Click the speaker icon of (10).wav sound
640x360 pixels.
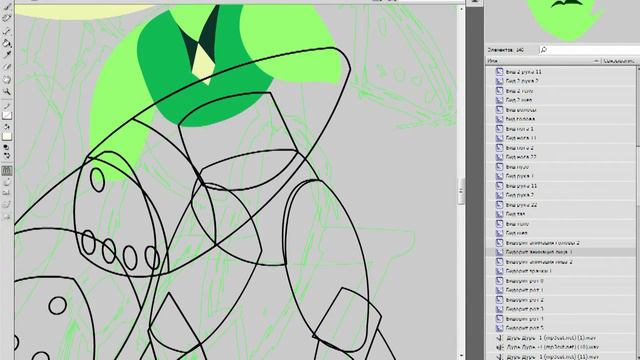pos(499,347)
